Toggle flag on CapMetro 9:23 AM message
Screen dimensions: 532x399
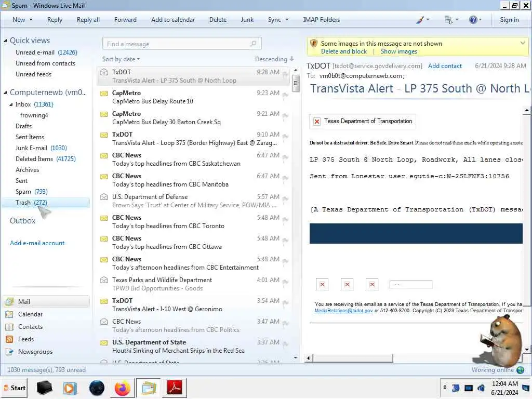click(285, 95)
